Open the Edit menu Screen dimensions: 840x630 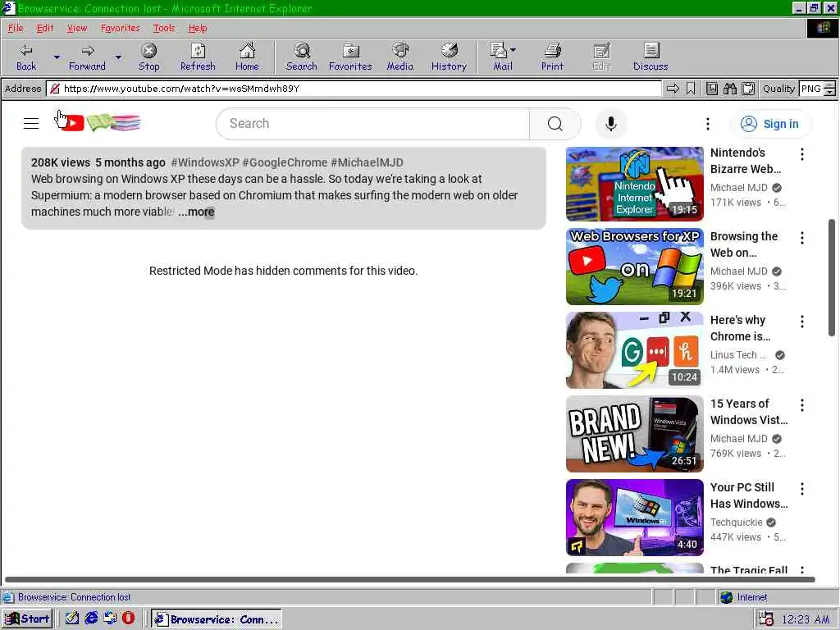45,29
